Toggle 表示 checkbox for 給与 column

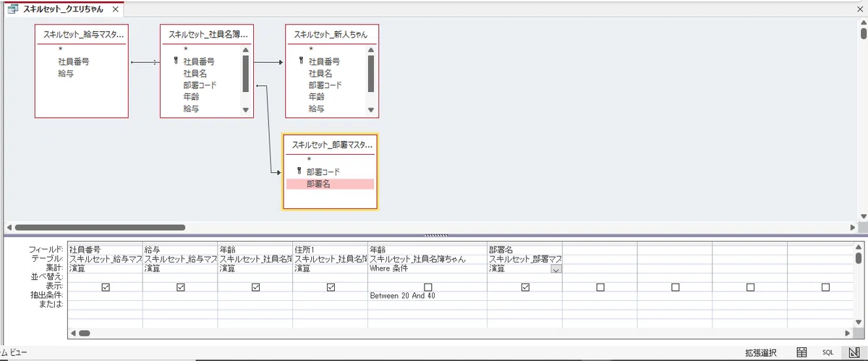[x=181, y=286]
